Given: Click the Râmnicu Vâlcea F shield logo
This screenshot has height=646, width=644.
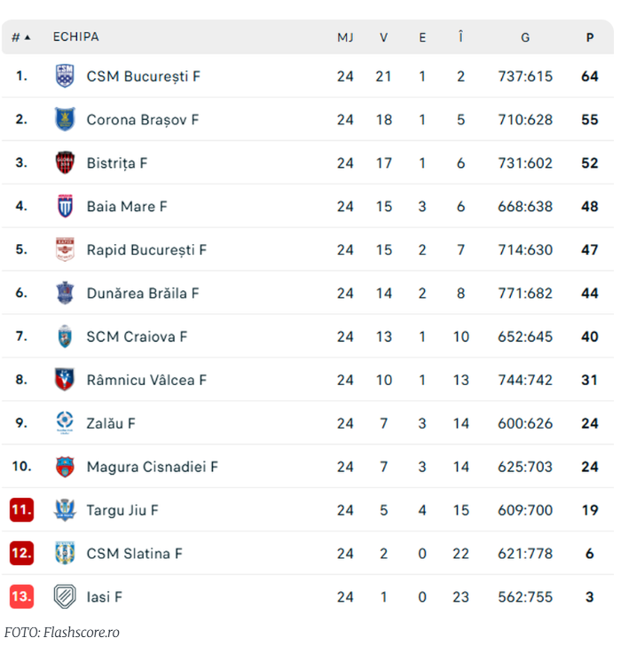Looking at the screenshot, I should (x=65, y=380).
